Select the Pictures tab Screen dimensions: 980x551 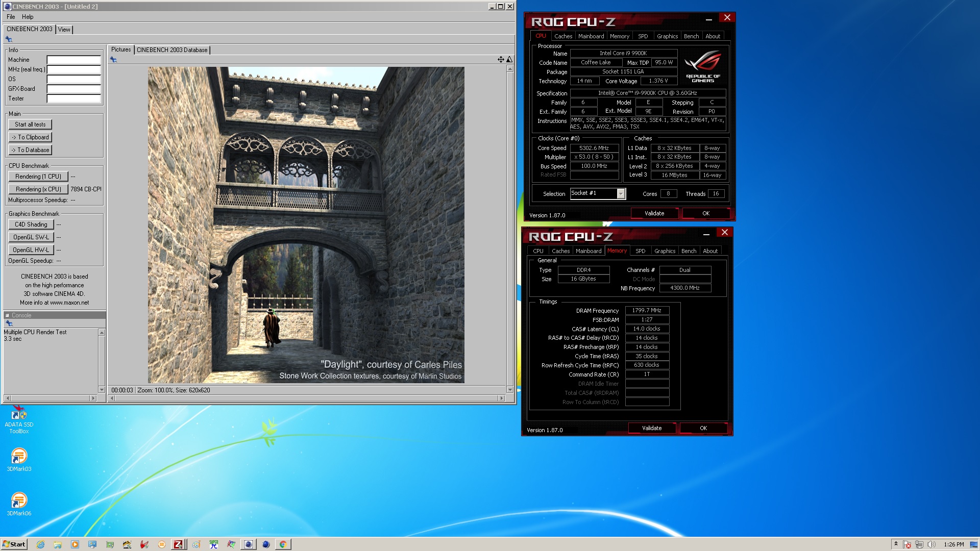[121, 49]
